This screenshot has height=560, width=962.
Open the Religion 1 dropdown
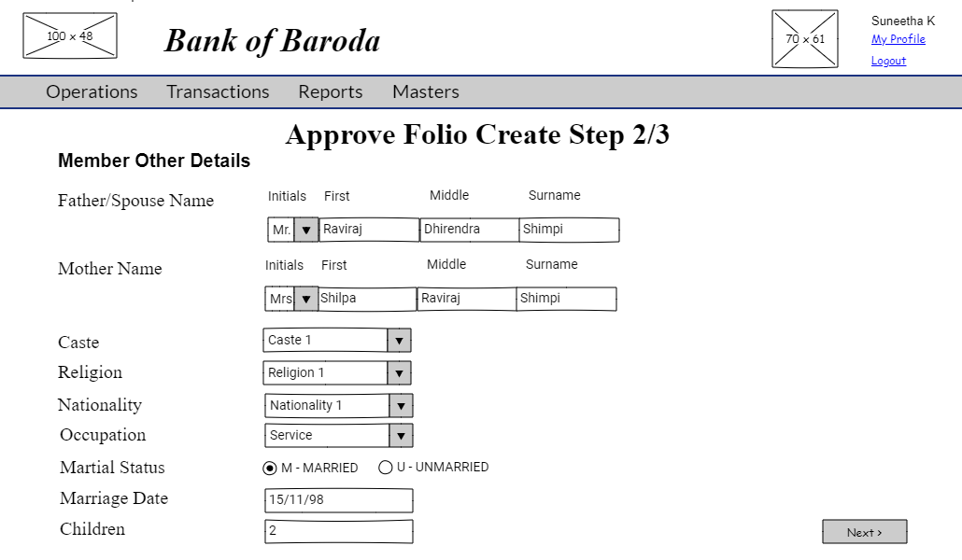point(399,372)
